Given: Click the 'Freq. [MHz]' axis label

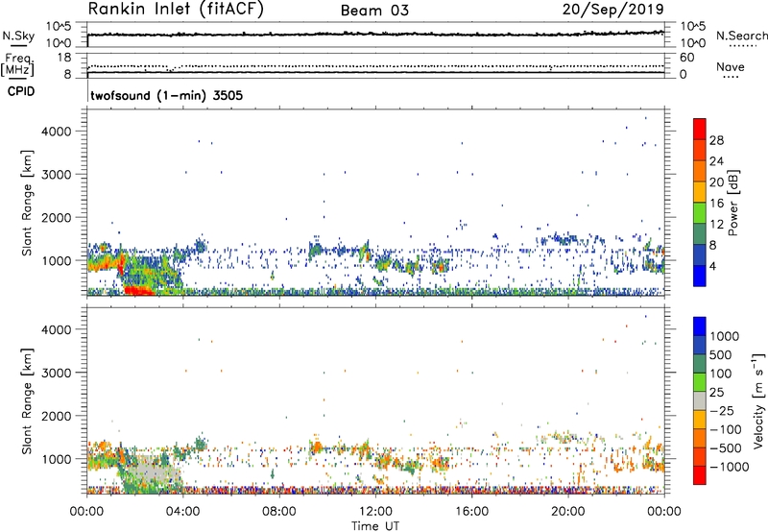Looking at the screenshot, I should coord(17,64).
